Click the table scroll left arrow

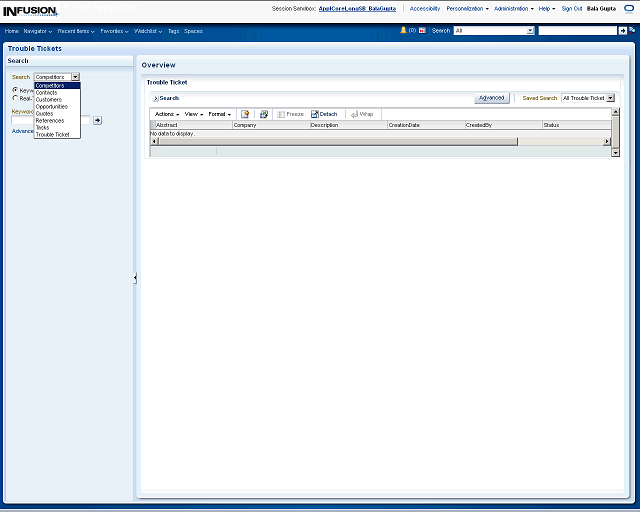click(154, 141)
